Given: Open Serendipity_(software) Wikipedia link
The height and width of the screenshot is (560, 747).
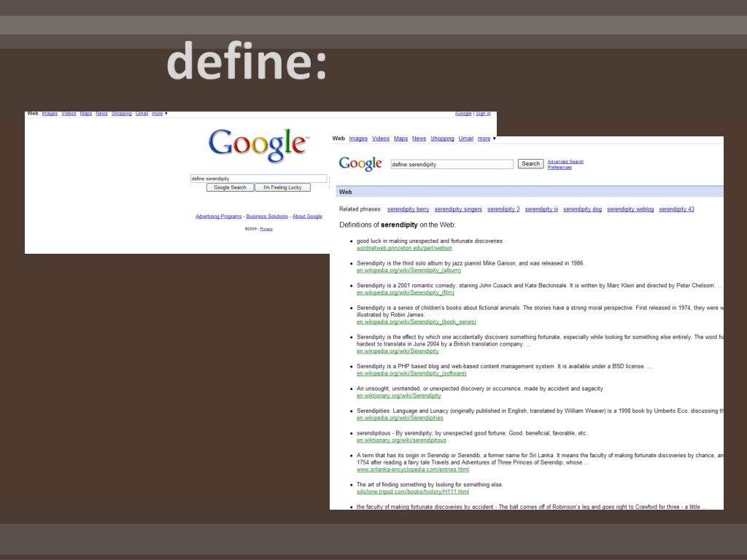Looking at the screenshot, I should click(411, 373).
